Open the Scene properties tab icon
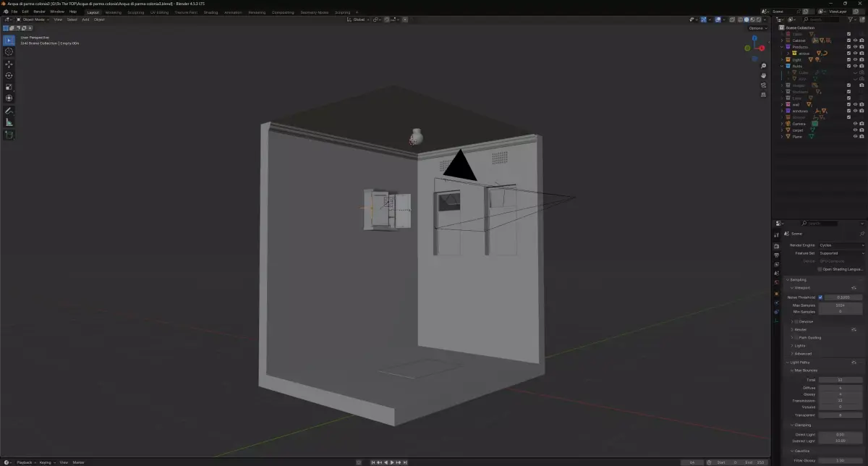Viewport: 868px width, 466px height. click(x=776, y=273)
